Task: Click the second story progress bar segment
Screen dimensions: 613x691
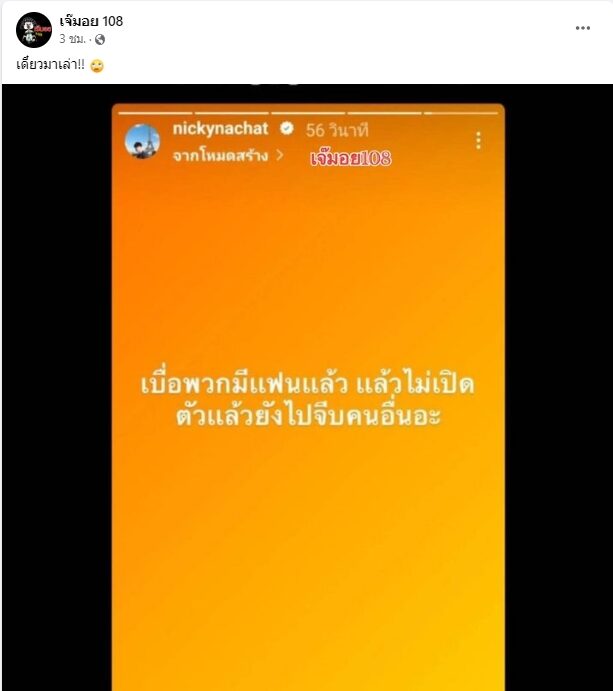Action: (231, 113)
